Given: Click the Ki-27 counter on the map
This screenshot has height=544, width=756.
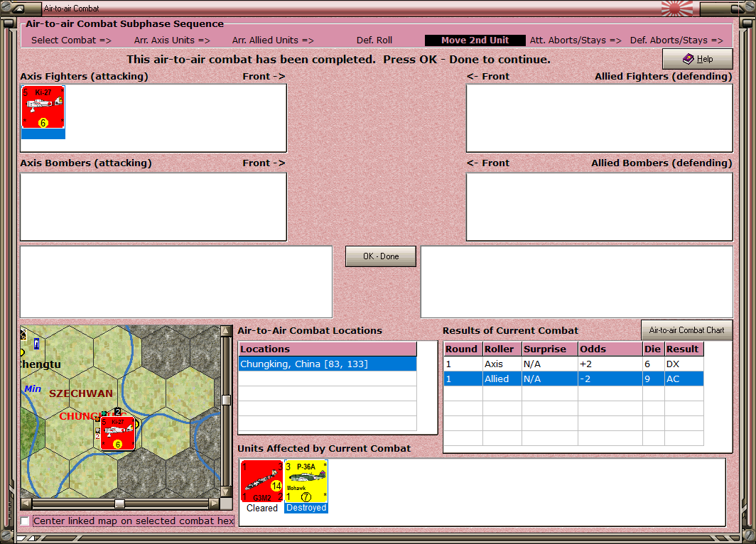Looking at the screenshot, I should click(x=118, y=434).
